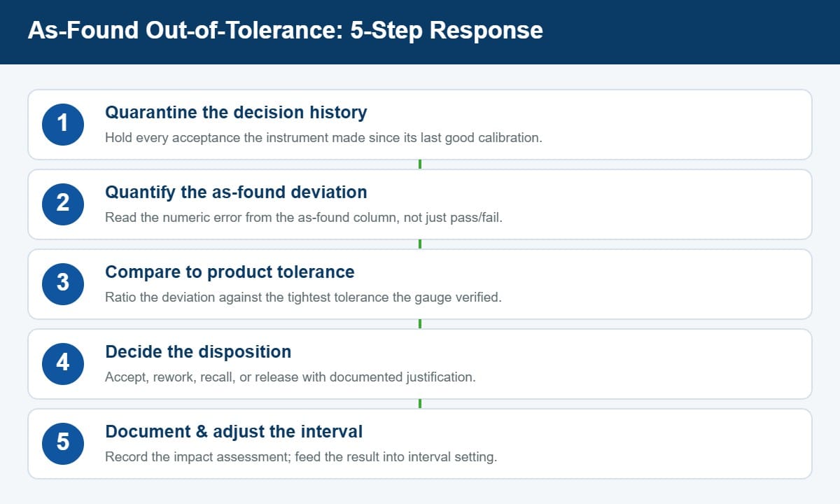840x504 pixels.
Task: Click the heading 'Document & adjust the interval'
Action: [x=234, y=431]
